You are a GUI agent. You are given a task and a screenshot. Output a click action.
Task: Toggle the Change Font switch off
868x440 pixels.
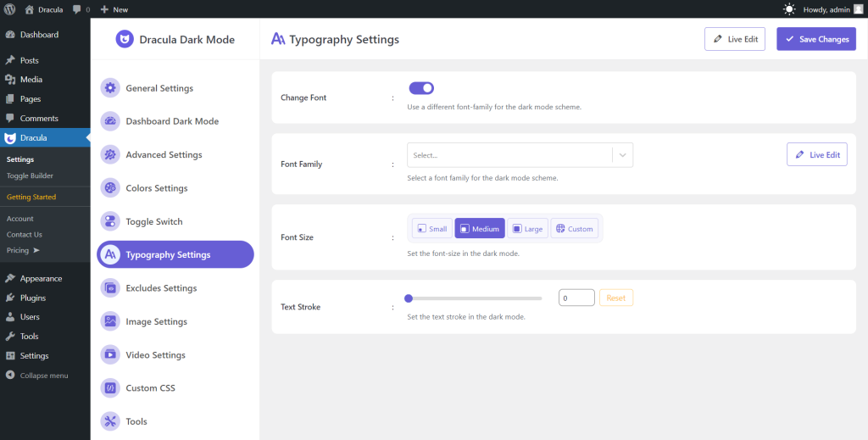pos(421,88)
